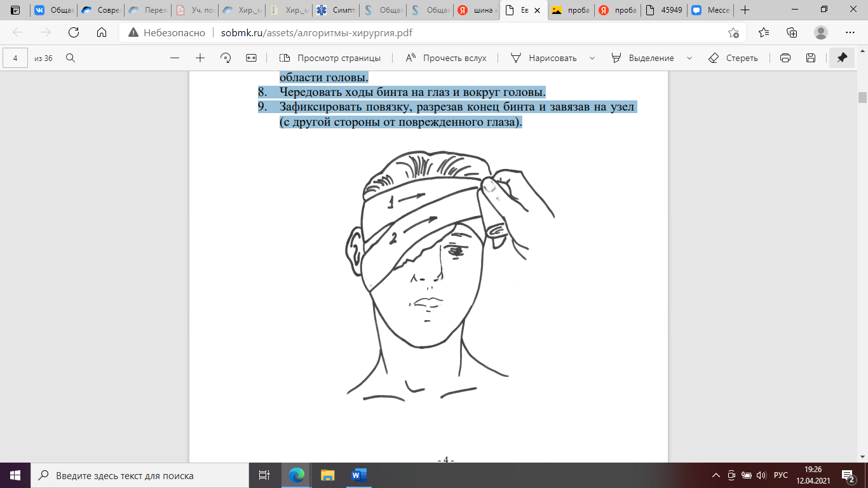Switch to the 45949 browser tab
The width and height of the screenshot is (868, 488).
pyautogui.click(x=663, y=10)
